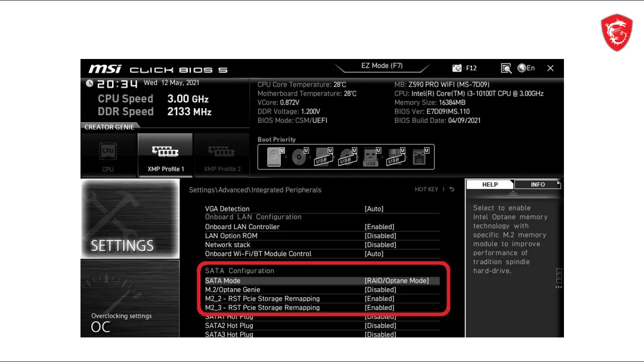This screenshot has height=362, width=644.
Task: Click the MSI Click BIOS 5 logo
Action: pos(158,69)
